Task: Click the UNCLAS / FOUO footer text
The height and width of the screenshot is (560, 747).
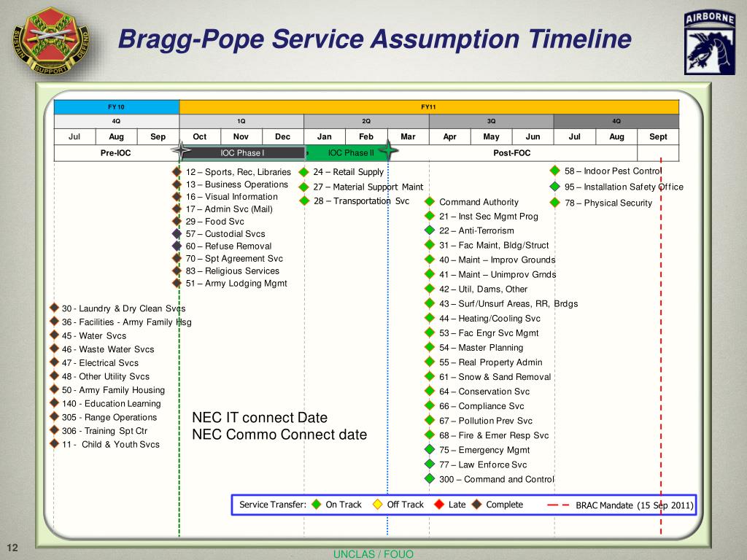Action: coord(373,554)
